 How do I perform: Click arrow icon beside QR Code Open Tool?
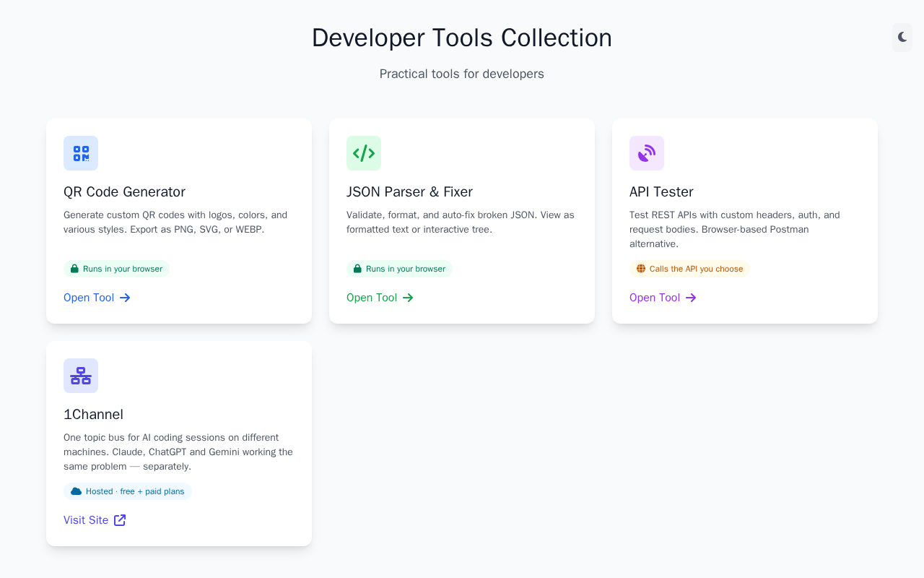pos(125,298)
